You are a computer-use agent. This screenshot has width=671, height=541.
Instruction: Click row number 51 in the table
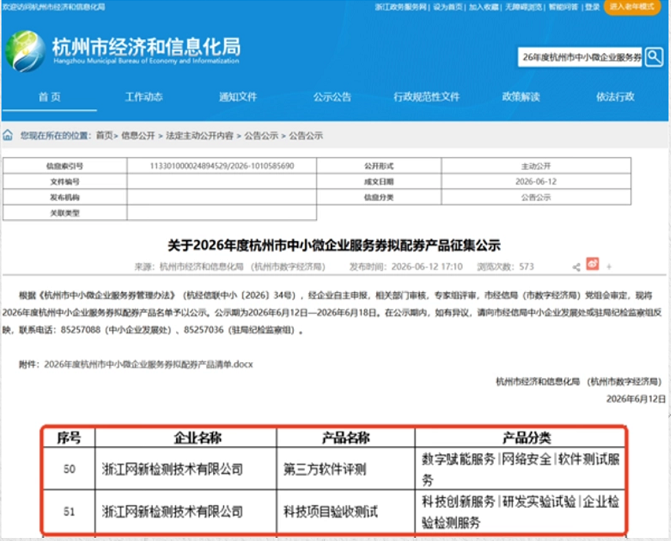point(69,511)
